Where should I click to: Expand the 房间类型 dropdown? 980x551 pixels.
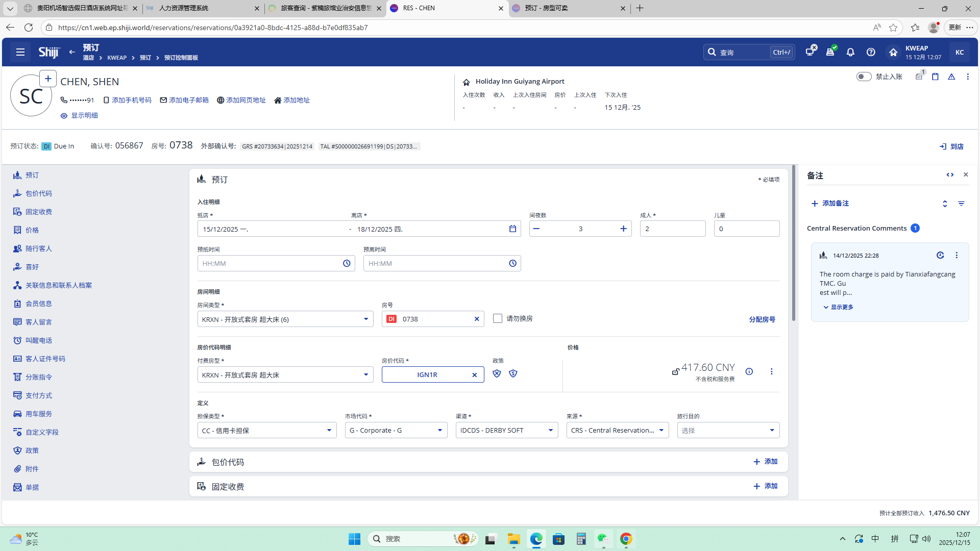pyautogui.click(x=365, y=319)
